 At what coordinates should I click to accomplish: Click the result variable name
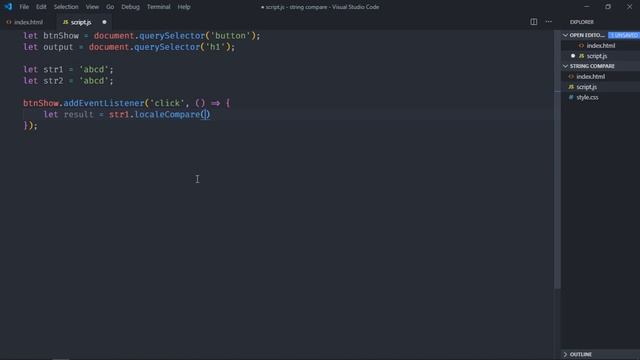click(78, 115)
